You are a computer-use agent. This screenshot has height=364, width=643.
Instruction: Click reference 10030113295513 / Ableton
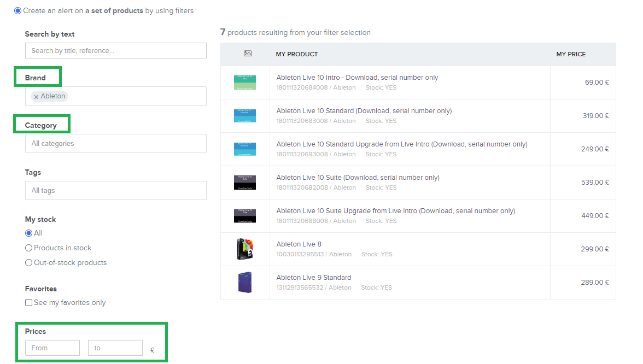point(314,254)
